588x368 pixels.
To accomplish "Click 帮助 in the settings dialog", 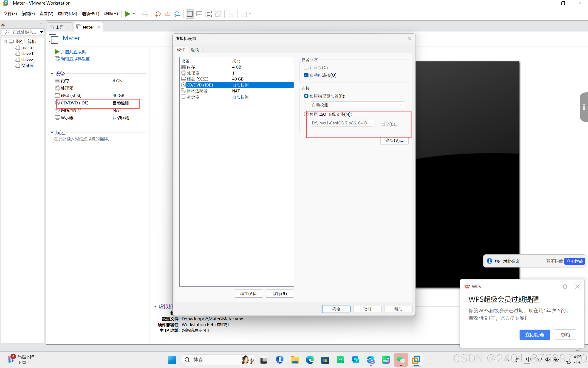I will [x=398, y=309].
